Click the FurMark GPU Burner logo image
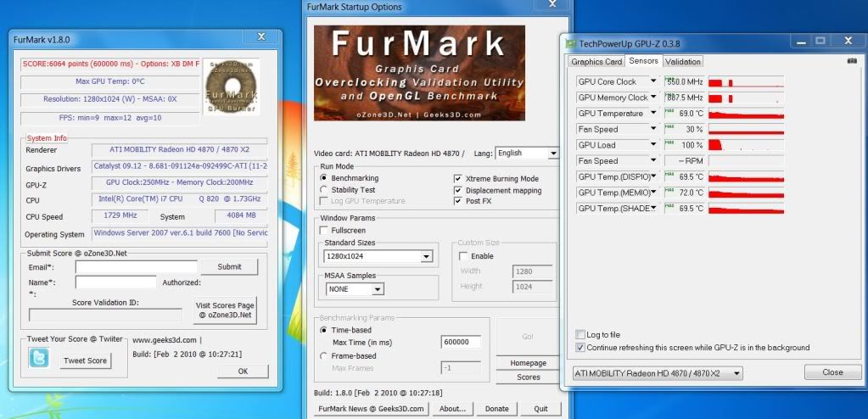Viewport: 868px width, 419px height. click(232, 87)
